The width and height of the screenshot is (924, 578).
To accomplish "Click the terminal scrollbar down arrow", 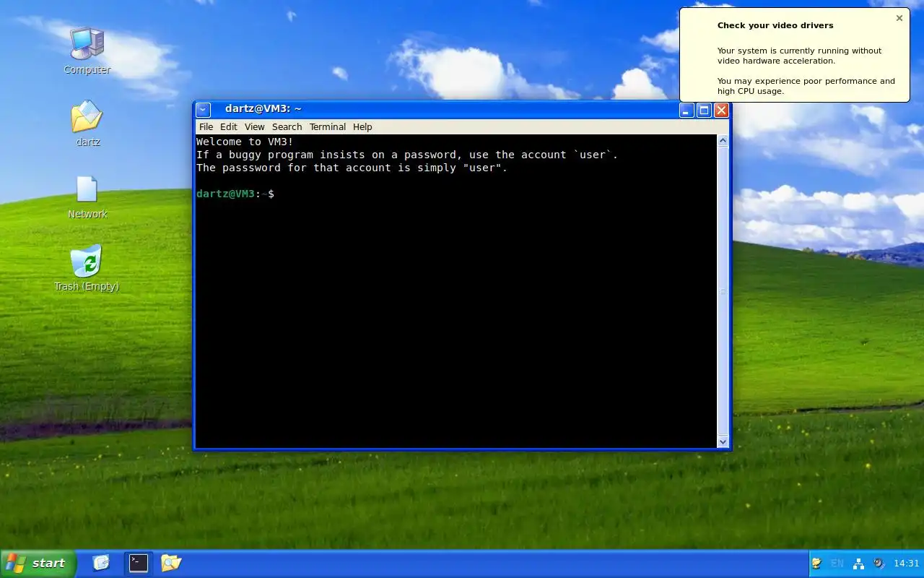I will (723, 441).
